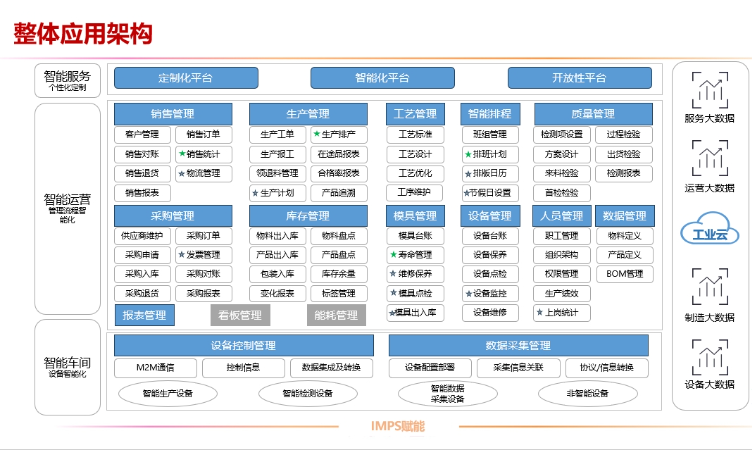752x450 pixels.
Task: Click the 销售订单 box
Action: 204,134
